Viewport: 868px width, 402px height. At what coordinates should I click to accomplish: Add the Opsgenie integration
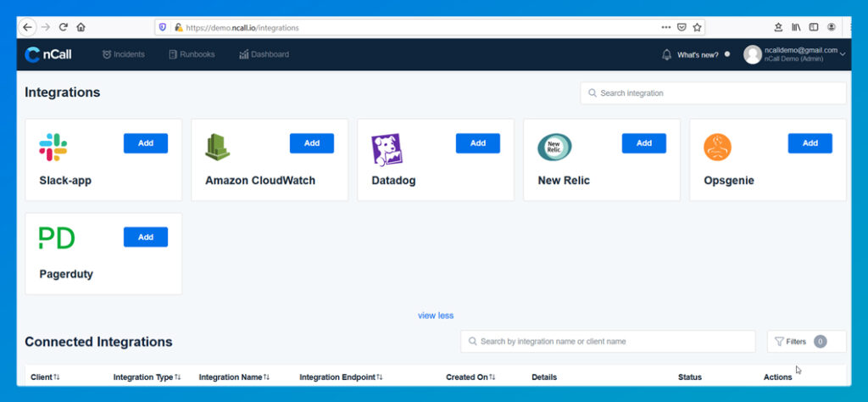pos(810,142)
